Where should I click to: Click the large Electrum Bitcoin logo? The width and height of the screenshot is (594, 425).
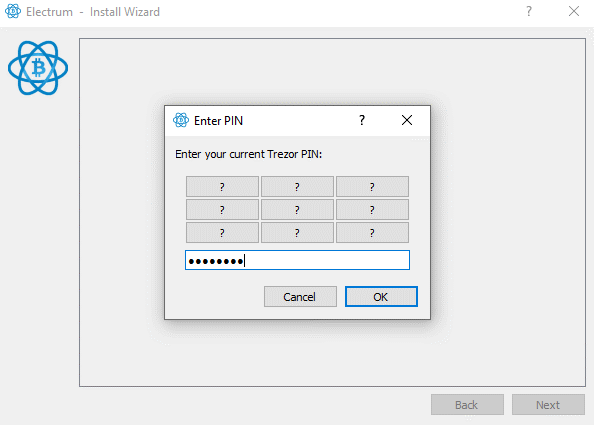coord(38,68)
